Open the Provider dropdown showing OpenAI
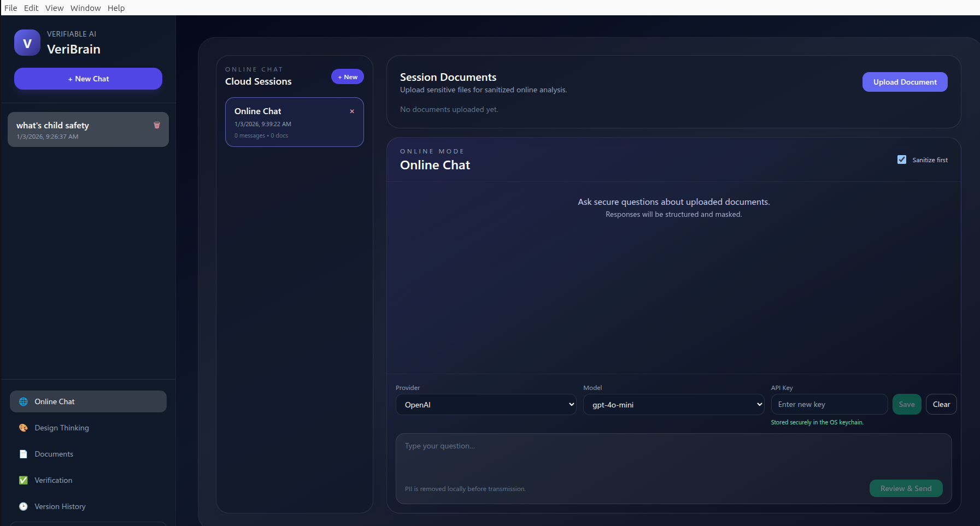 (485, 404)
